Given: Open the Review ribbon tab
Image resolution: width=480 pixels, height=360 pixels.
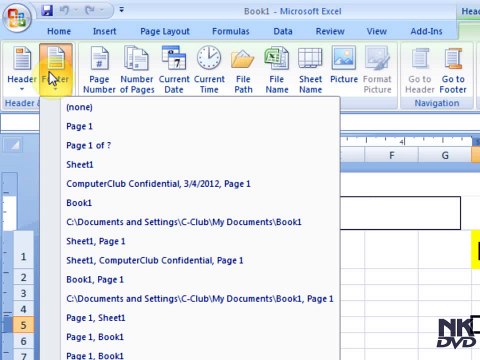Looking at the screenshot, I should point(330,31).
